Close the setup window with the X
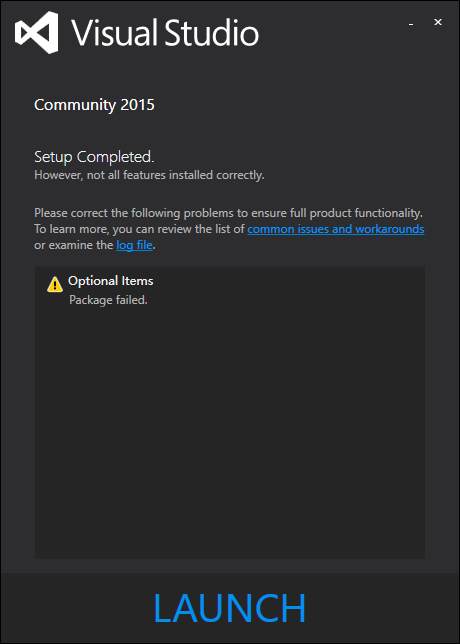 point(438,23)
